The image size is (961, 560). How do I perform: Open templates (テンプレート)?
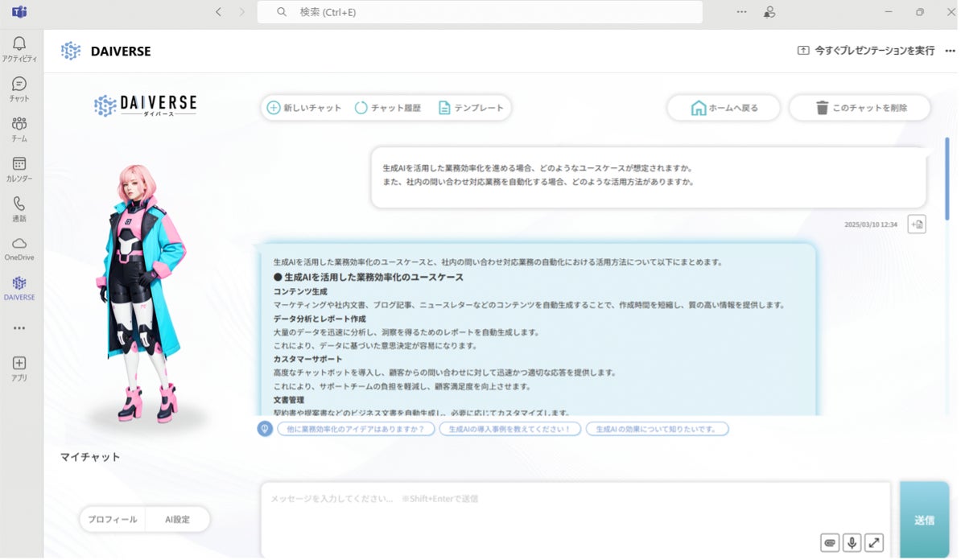[x=471, y=108]
